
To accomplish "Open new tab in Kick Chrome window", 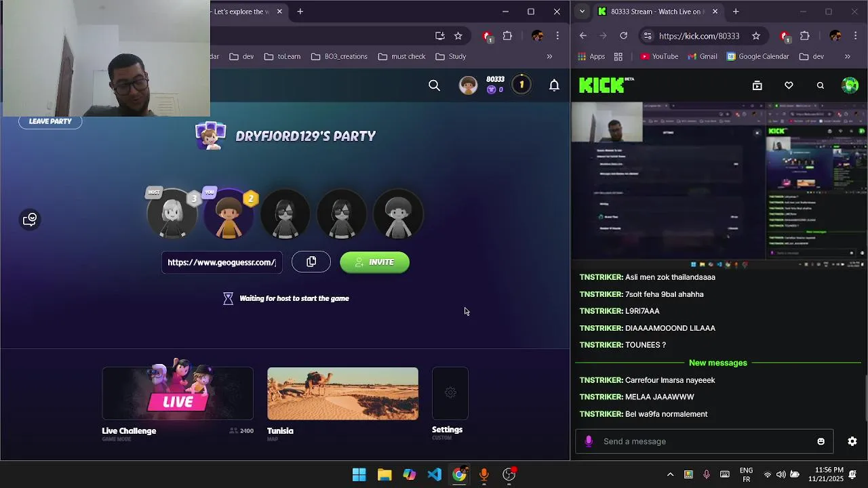I will (735, 12).
